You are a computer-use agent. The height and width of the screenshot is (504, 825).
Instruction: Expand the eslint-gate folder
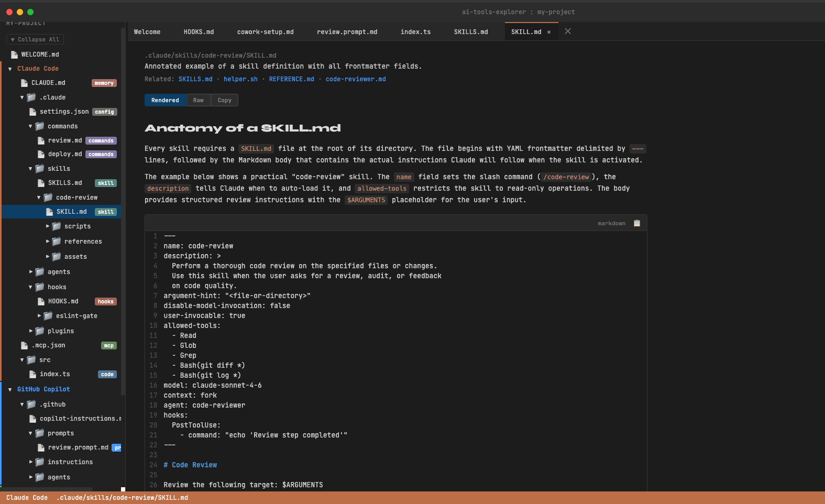(x=39, y=316)
